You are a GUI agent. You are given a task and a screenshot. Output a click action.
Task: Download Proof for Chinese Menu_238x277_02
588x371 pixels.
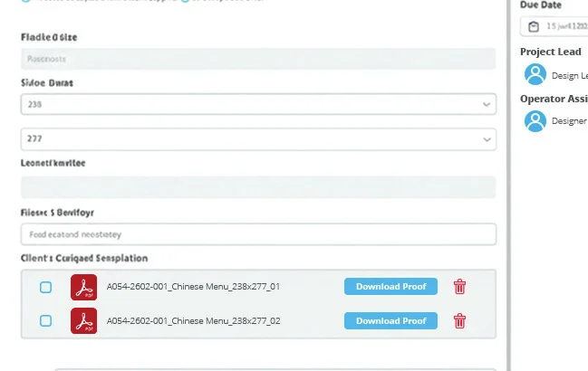tap(390, 321)
